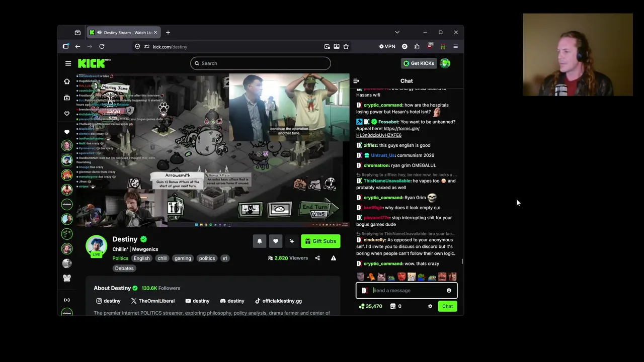Open channel points balance 35,470
This screenshot has height=362, width=644.
[370, 306]
